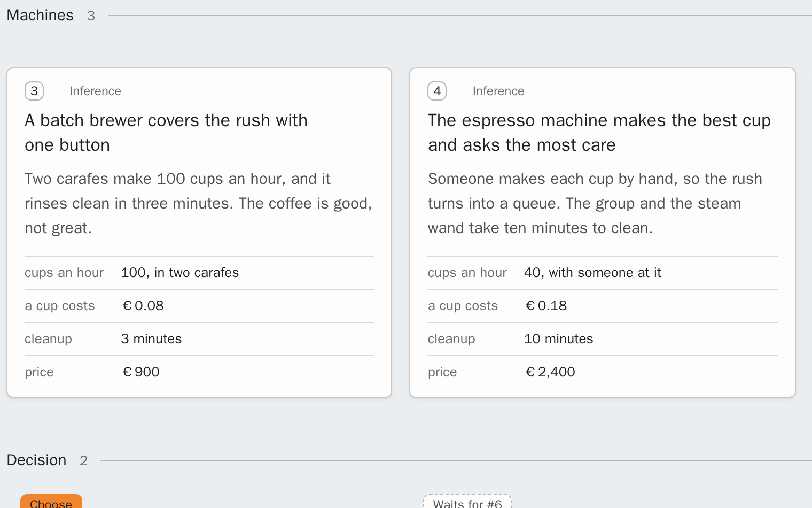
Task: Click the "40, with someone at it" row
Action: coord(603,273)
